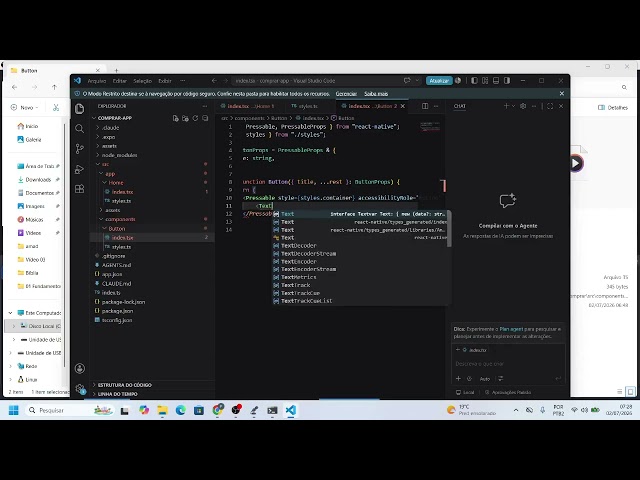Screen dimensions: 640x480
Task: Collapse the components folder
Action: pos(120,220)
